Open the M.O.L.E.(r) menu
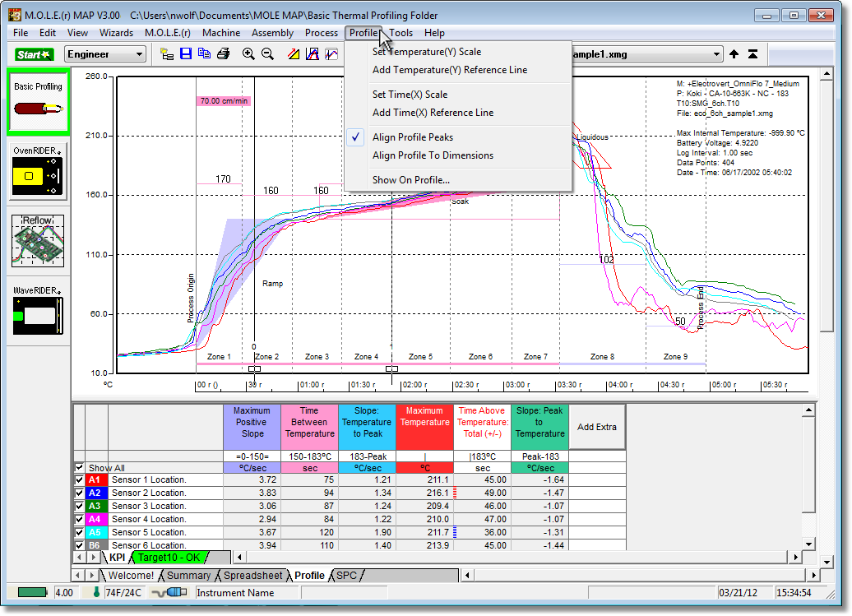This screenshot has height=616, width=852. point(168,33)
